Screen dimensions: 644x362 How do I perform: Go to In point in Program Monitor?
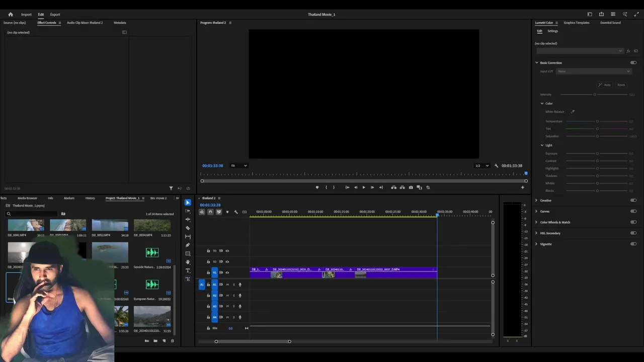(x=347, y=188)
